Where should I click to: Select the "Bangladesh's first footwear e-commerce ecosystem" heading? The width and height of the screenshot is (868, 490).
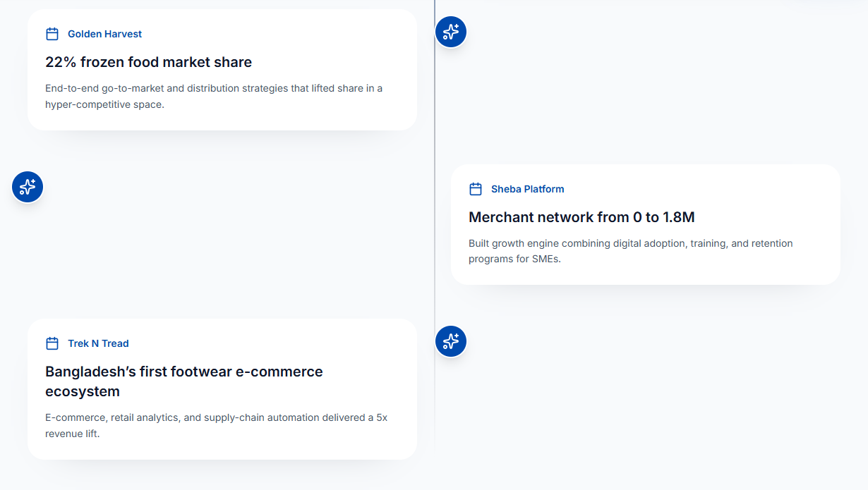tap(183, 381)
